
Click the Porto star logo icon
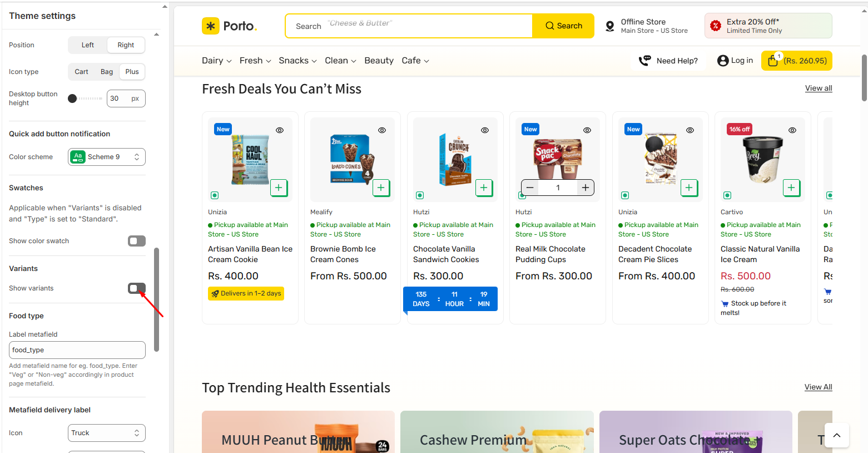[x=211, y=26]
